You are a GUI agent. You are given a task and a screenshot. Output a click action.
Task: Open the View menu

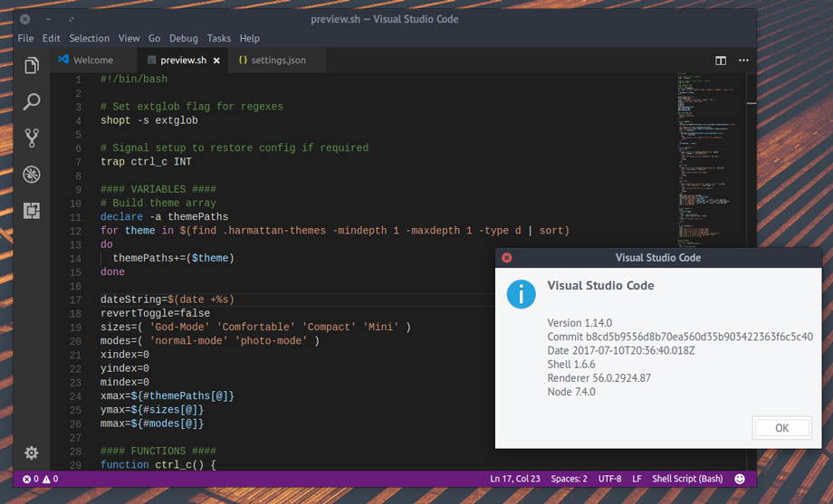(129, 38)
